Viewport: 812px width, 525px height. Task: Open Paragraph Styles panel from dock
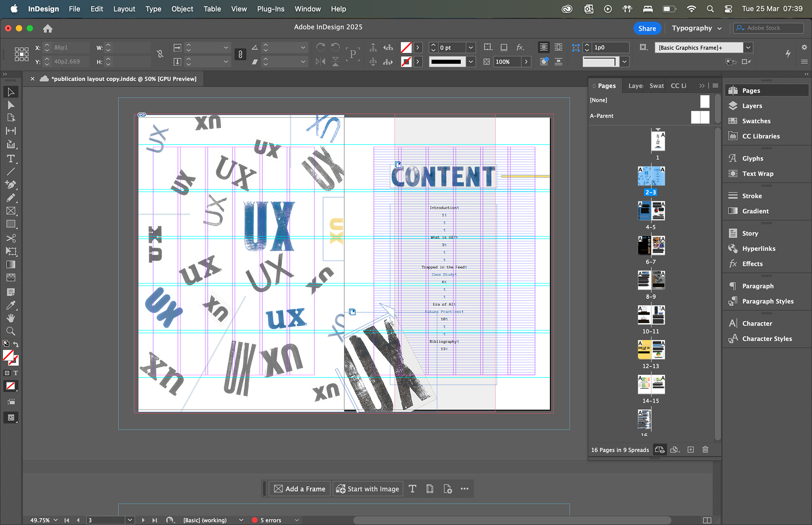767,301
